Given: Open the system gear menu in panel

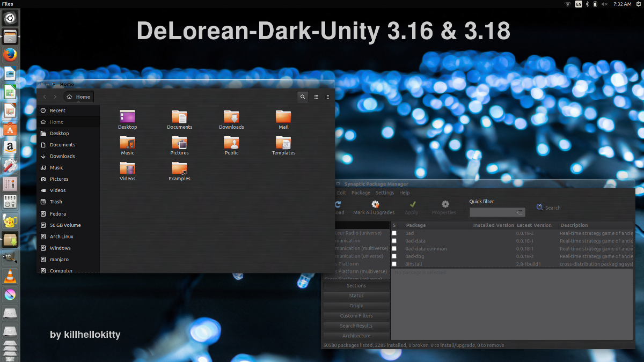Looking at the screenshot, I should tap(638, 4).
